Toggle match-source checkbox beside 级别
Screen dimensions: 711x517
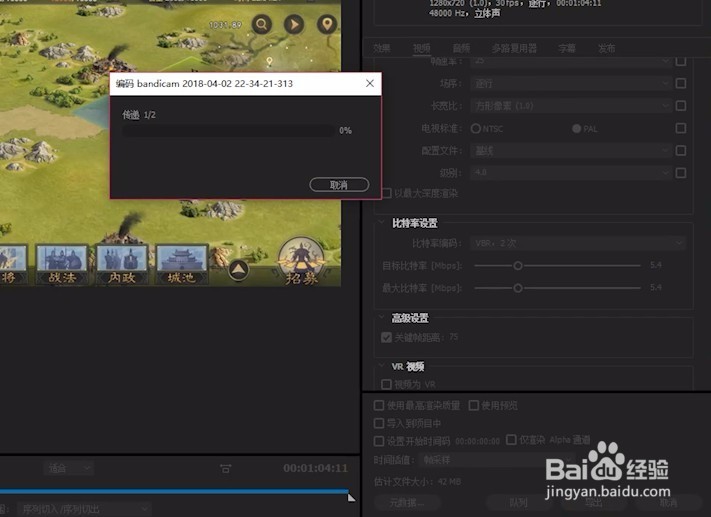pyautogui.click(x=681, y=173)
